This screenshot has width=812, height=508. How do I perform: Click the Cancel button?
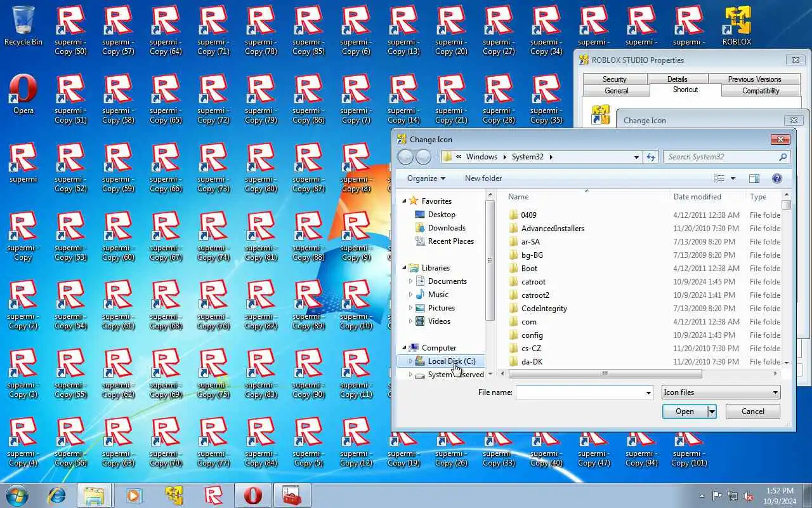pyautogui.click(x=753, y=411)
